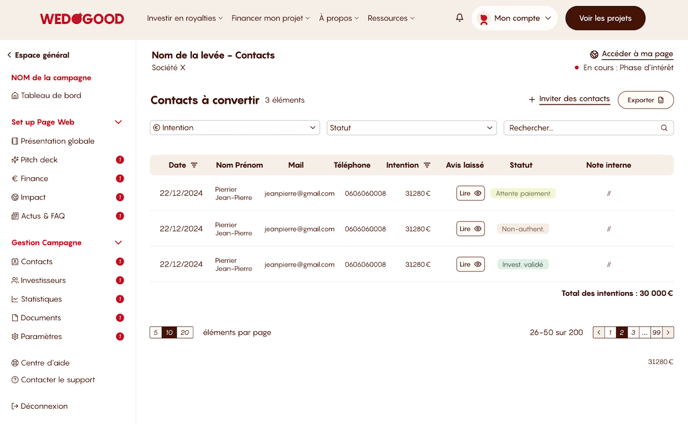688x441 pixels.
Task: Click the search magnifier icon
Action: point(664,128)
